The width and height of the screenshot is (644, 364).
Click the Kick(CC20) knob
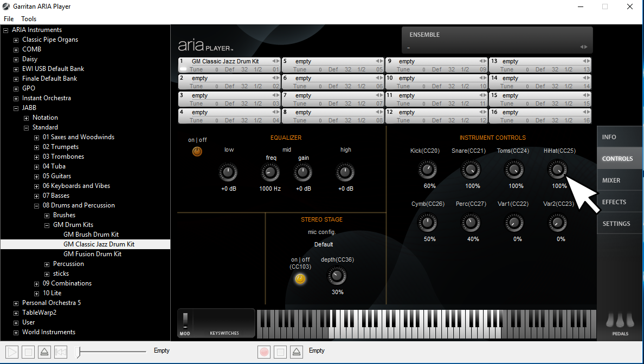click(x=428, y=170)
